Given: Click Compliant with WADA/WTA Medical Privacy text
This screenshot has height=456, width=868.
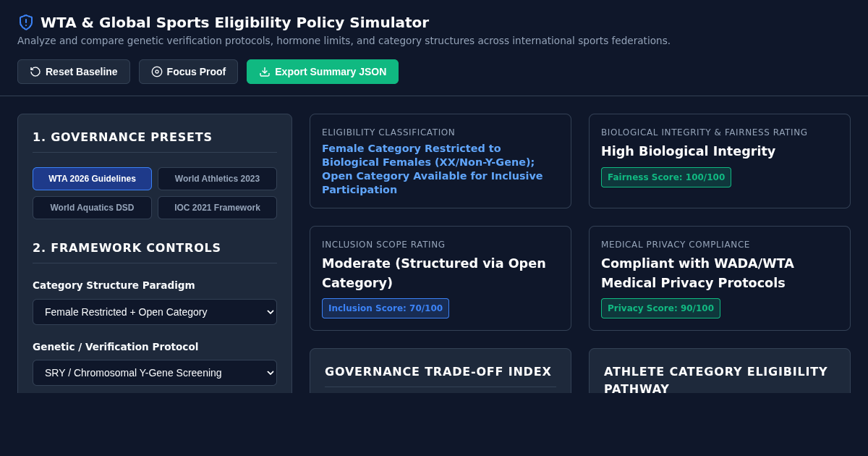Looking at the screenshot, I should point(697,273).
